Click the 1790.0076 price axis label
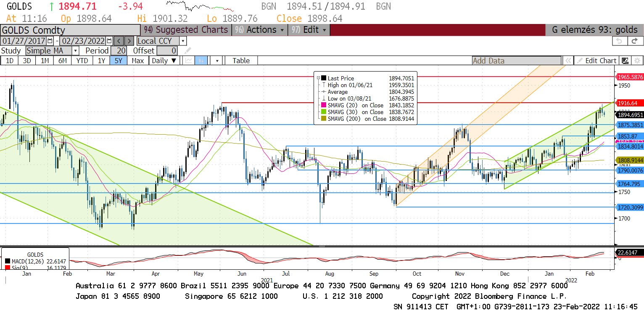 pos(630,170)
